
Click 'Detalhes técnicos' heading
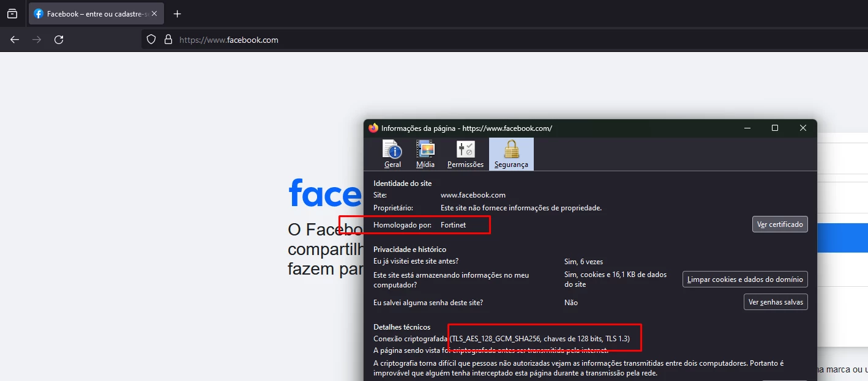click(x=402, y=327)
